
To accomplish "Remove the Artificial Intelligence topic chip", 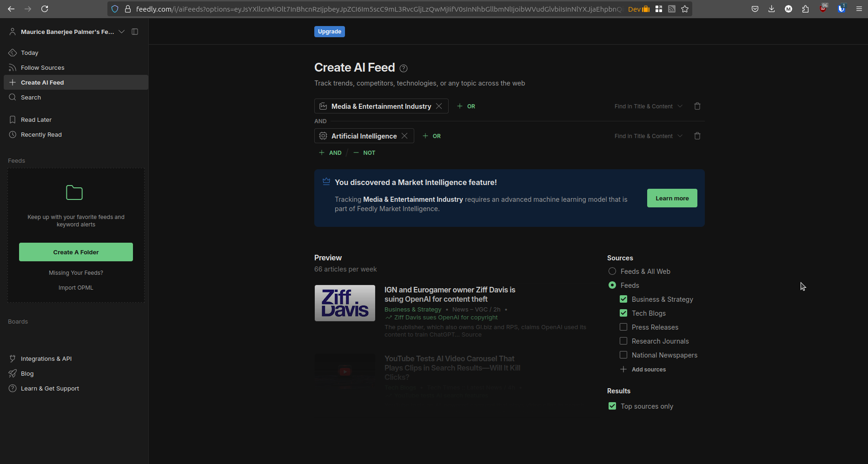I will point(404,136).
